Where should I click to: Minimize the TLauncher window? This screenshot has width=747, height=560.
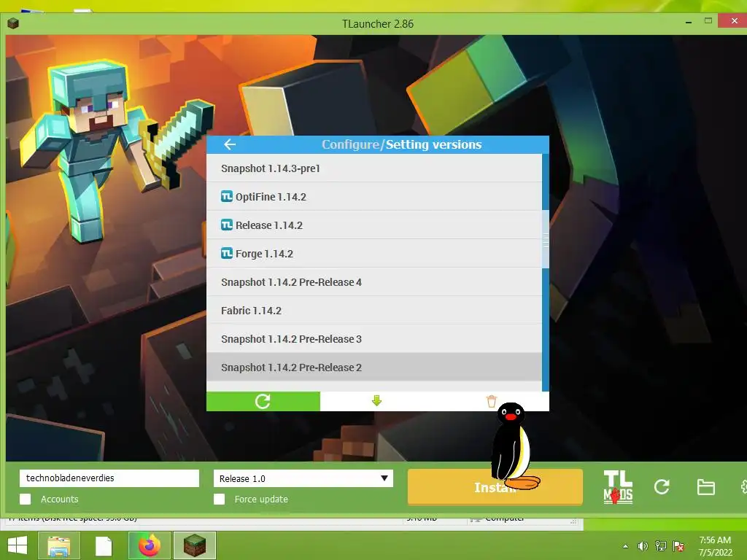(x=689, y=22)
